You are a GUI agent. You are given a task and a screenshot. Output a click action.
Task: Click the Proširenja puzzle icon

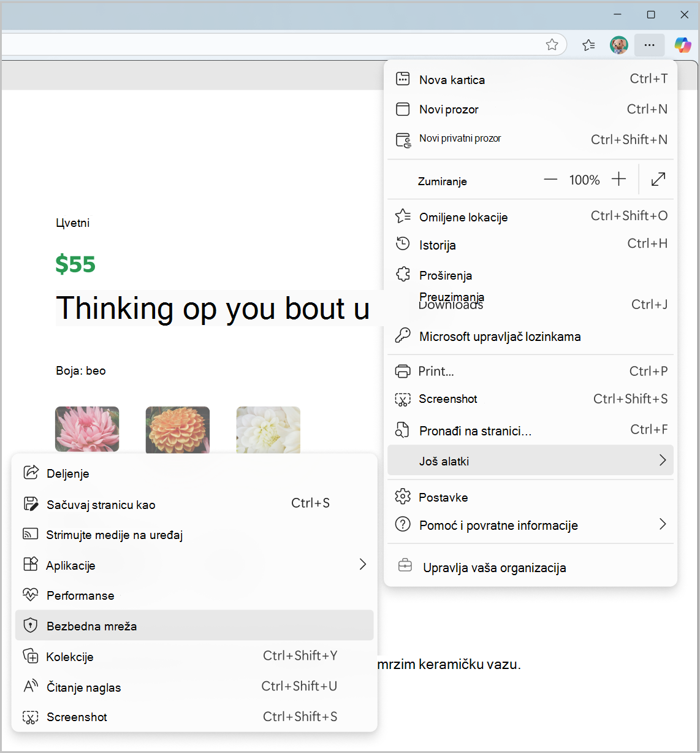pos(403,274)
